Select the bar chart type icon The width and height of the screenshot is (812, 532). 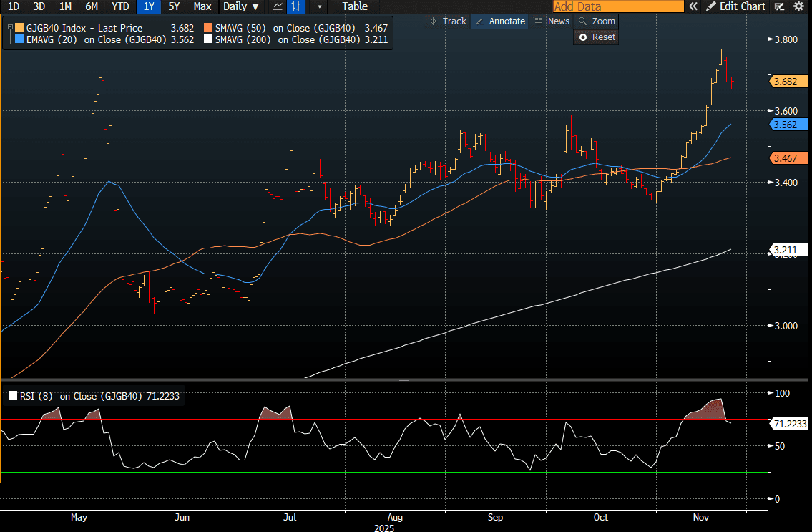(x=295, y=6)
